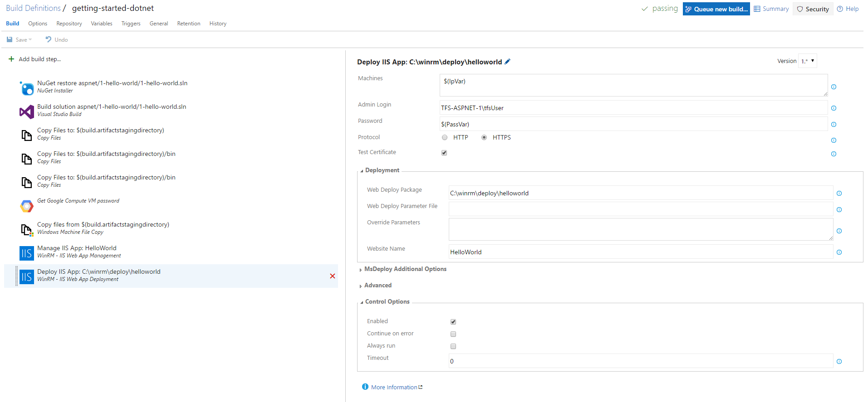Image resolution: width=868 pixels, height=402 pixels.
Task: Click the Queue new build button
Action: click(716, 9)
